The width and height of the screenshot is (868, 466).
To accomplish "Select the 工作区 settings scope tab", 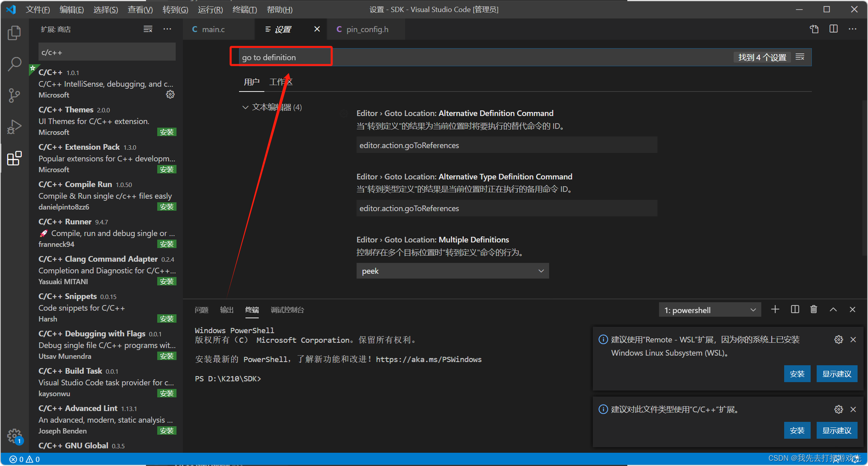I will (x=281, y=82).
